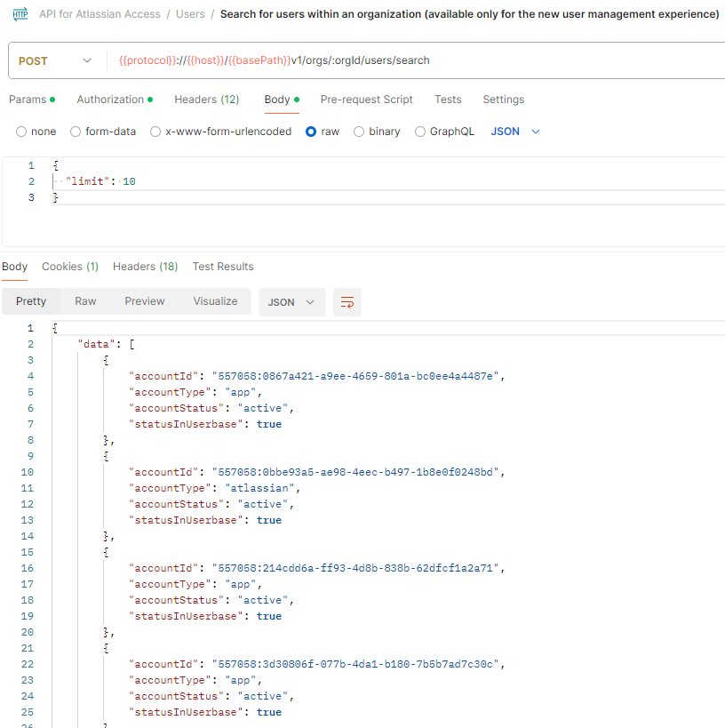Click "active" status value on line 12
Screen dimensions: 725x728
(x=263, y=504)
